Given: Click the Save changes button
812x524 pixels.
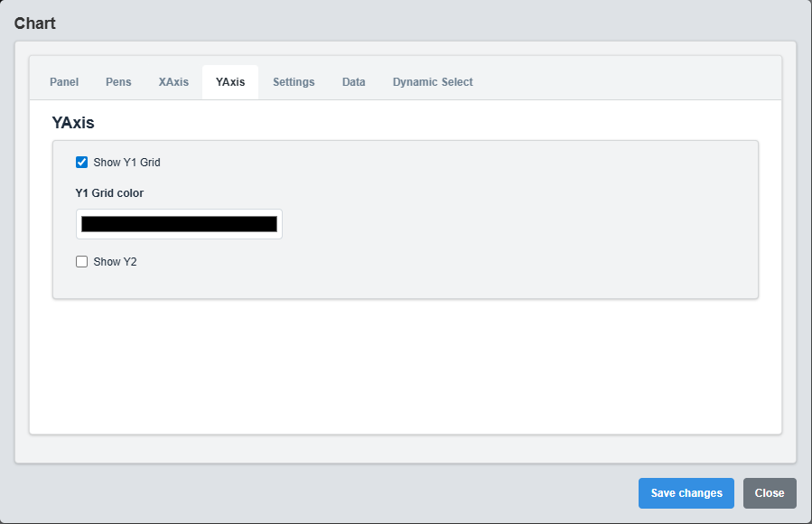Looking at the screenshot, I should [x=686, y=492].
